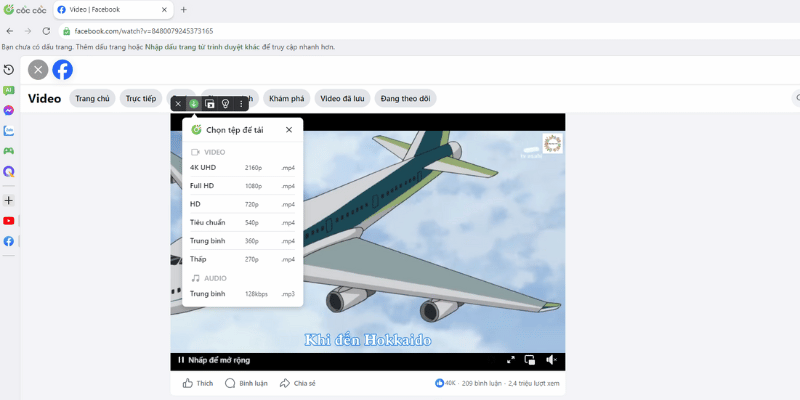The height and width of the screenshot is (400, 800).
Task: Pause the video with the pause button
Action: [x=181, y=360]
